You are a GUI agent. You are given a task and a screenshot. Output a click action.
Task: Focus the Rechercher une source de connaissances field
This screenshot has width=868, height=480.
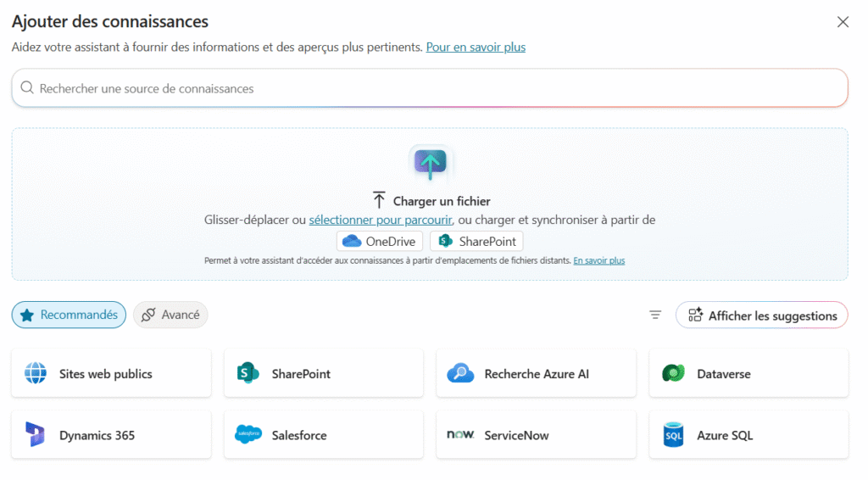click(x=429, y=88)
